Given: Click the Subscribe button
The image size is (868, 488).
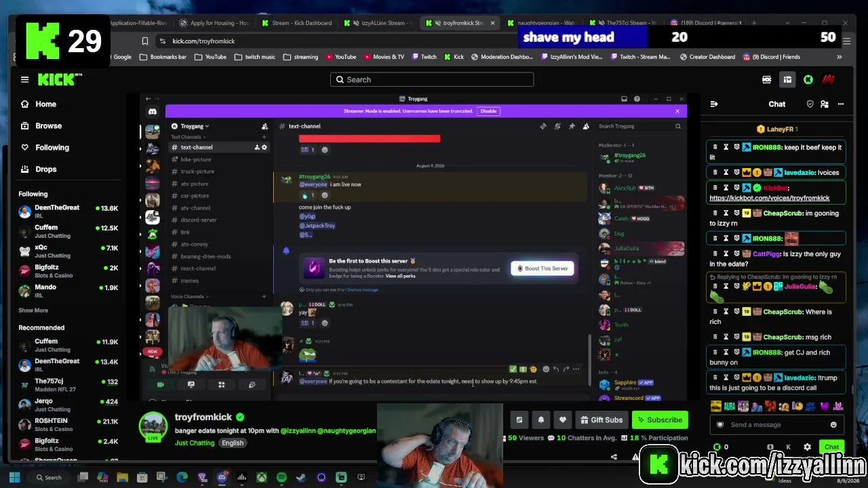Looking at the screenshot, I should [660, 420].
